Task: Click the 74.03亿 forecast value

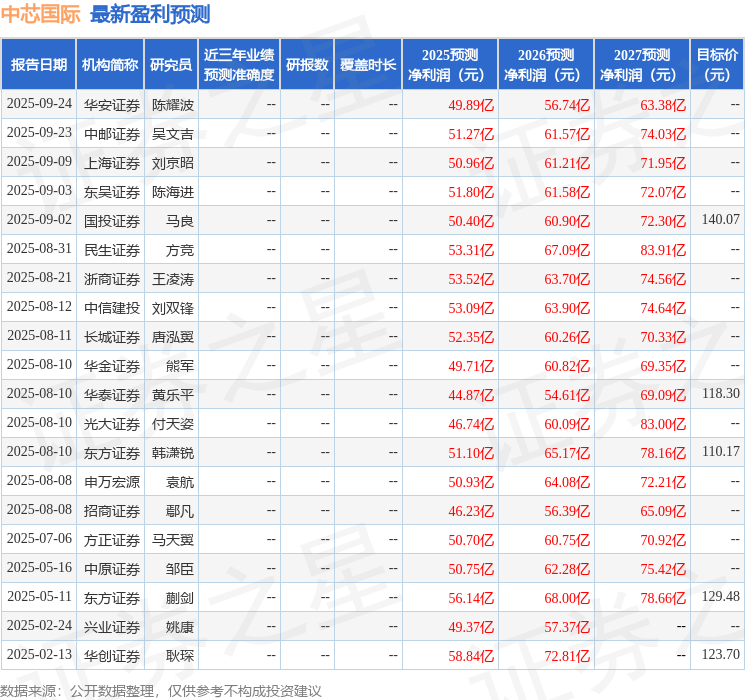Action: pyautogui.click(x=663, y=134)
